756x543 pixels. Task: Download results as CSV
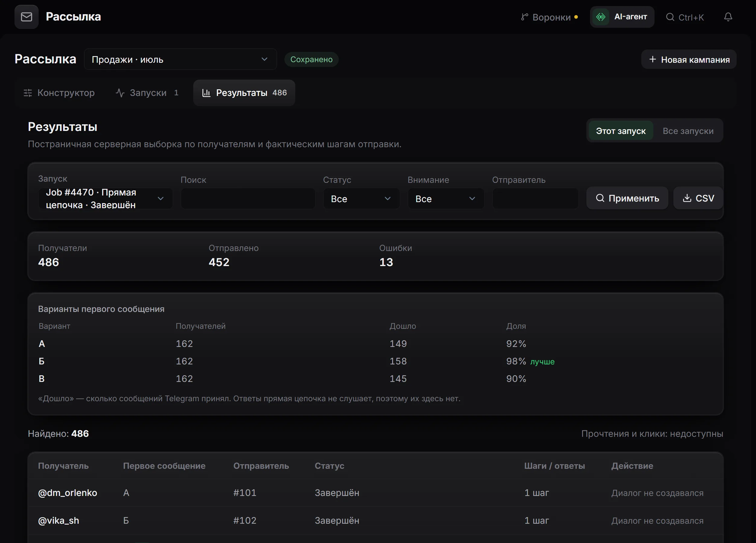coord(698,198)
